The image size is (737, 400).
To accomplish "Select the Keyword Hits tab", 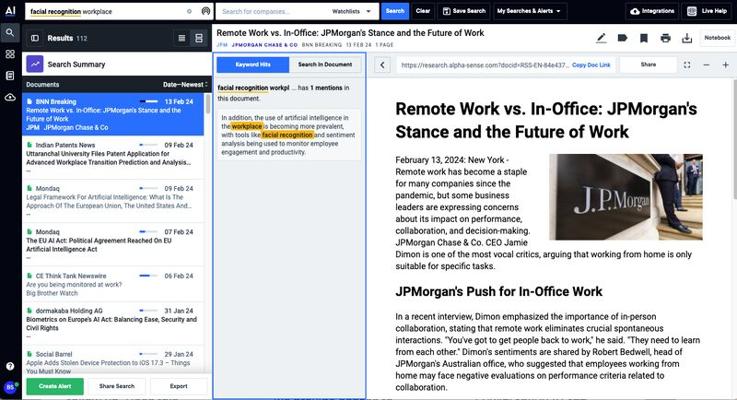I will coord(252,64).
